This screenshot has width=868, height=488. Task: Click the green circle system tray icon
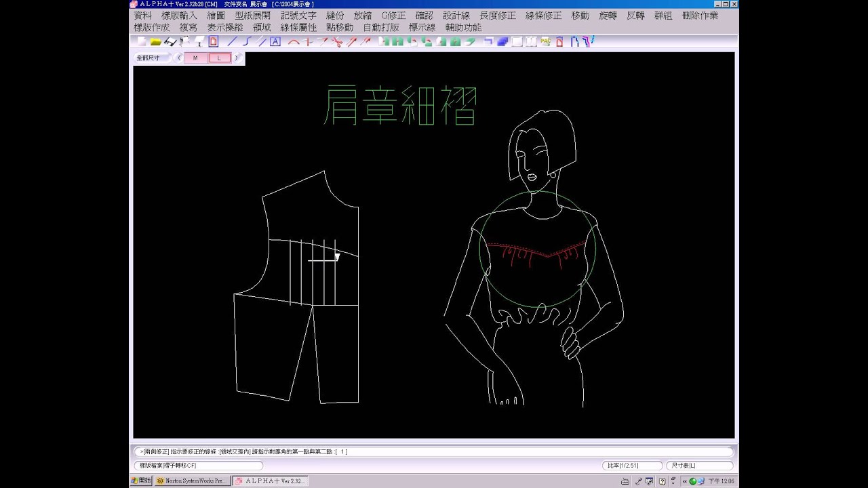pyautogui.click(x=693, y=481)
